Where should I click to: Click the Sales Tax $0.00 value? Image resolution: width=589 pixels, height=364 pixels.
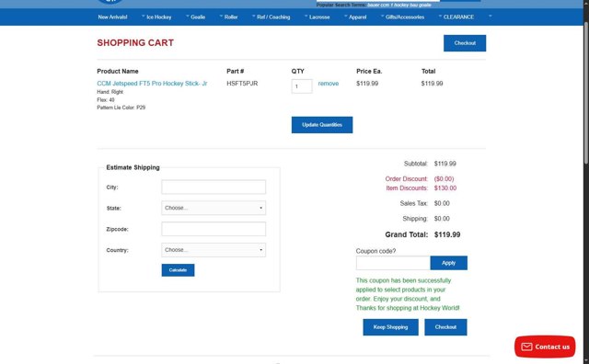point(442,203)
